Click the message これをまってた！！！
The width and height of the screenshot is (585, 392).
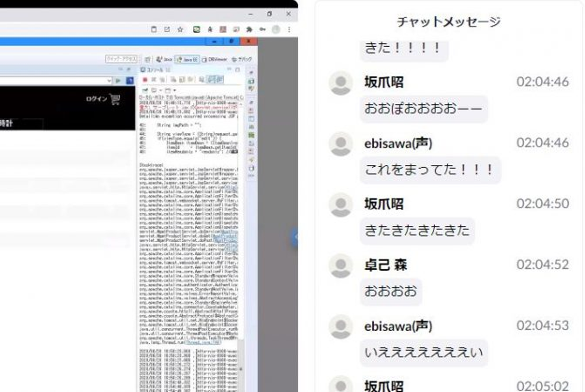(430, 170)
